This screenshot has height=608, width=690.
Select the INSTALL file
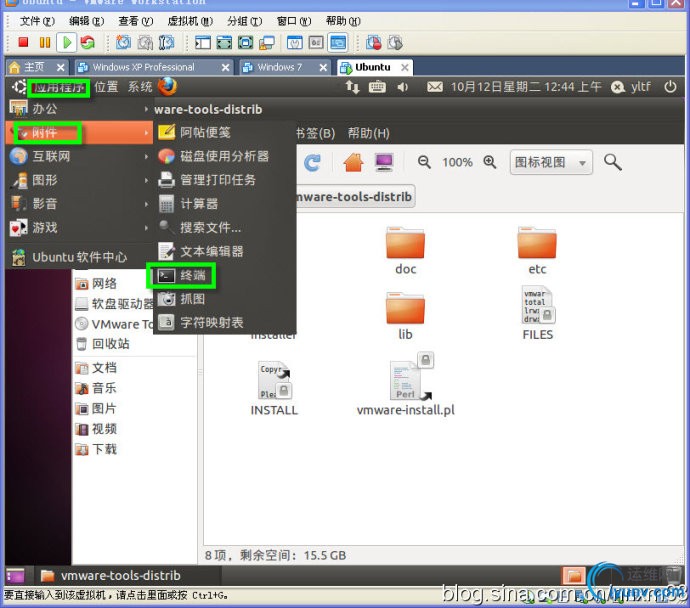tap(274, 388)
